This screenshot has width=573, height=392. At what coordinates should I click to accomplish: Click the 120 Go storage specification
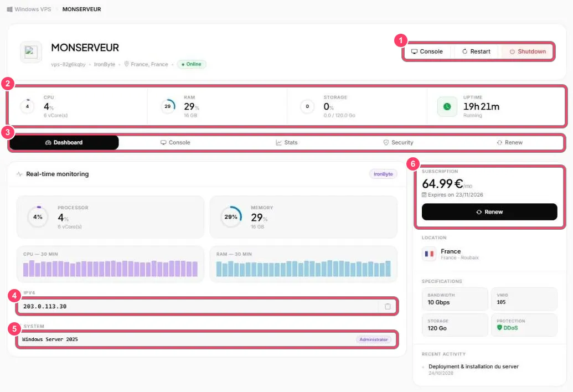(x=437, y=328)
